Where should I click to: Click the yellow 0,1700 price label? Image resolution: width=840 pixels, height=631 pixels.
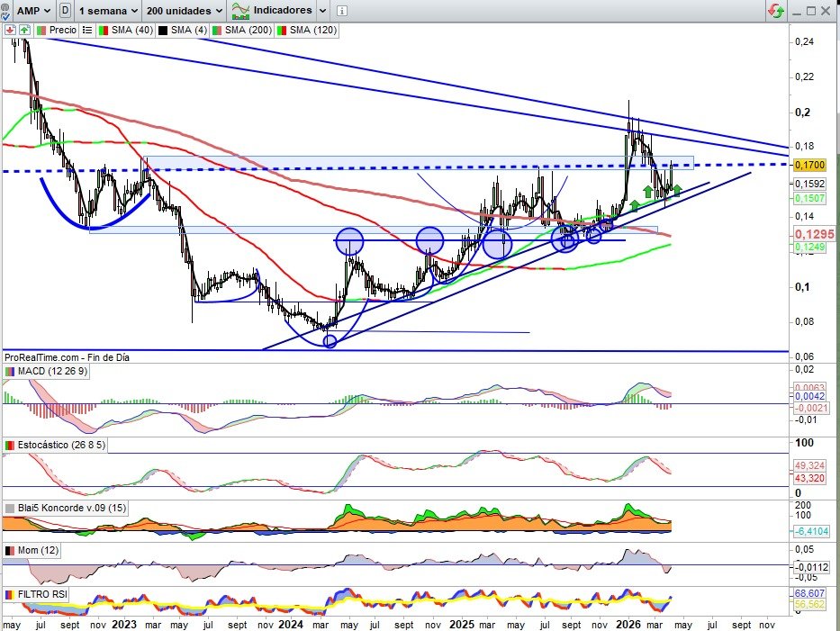(809, 165)
